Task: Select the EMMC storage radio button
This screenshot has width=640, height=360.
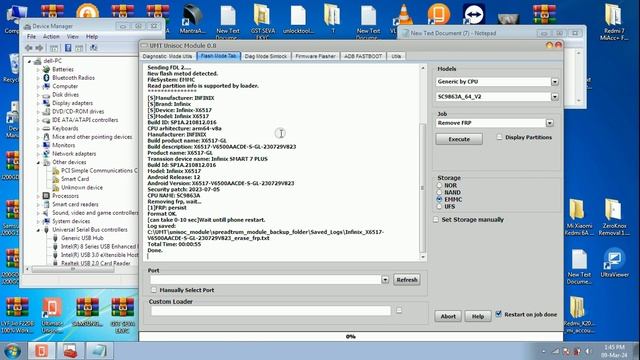Action: (x=439, y=199)
